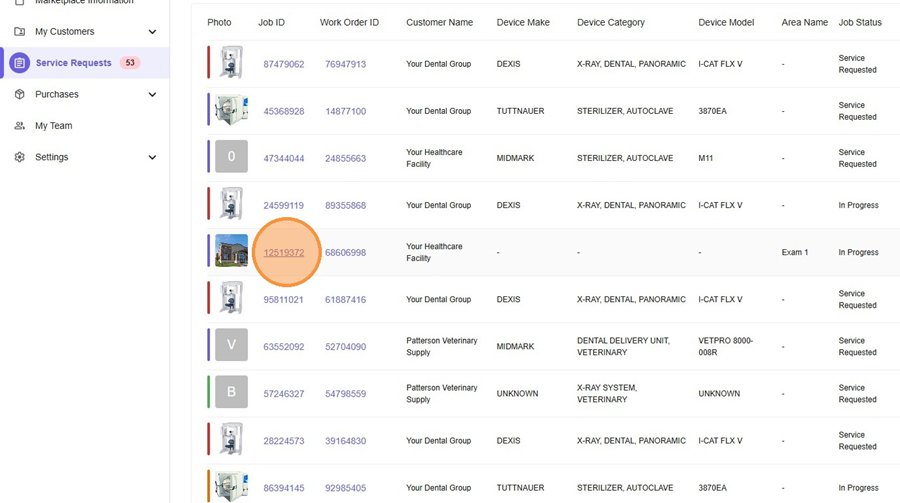
Task: Click the Tuttnauer autoclave photo for job 45368928
Action: click(x=231, y=110)
